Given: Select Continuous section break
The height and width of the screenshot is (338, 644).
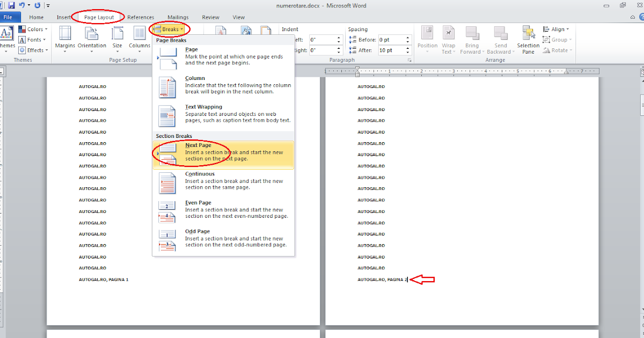Looking at the screenshot, I should (x=223, y=182).
